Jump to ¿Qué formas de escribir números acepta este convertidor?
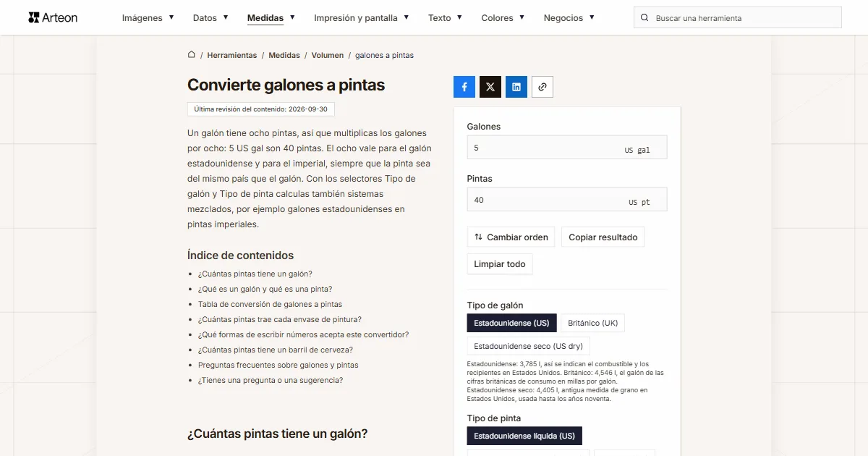 click(304, 334)
